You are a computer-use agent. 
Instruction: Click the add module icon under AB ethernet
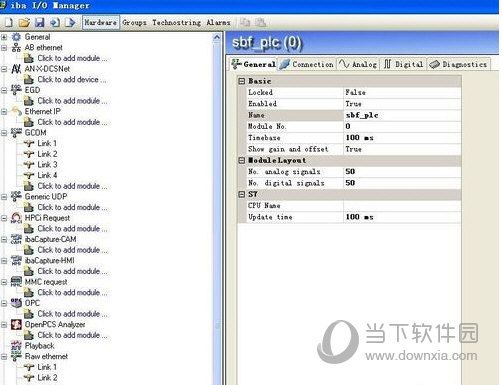[x=29, y=58]
